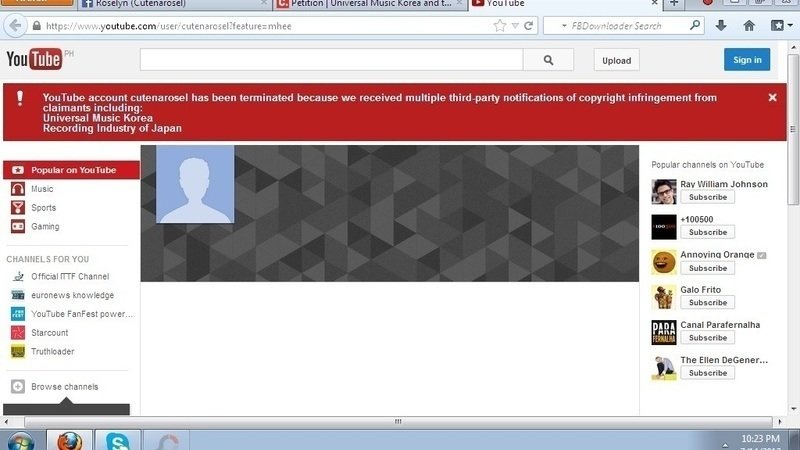Open Browse channels link

[x=65, y=387]
